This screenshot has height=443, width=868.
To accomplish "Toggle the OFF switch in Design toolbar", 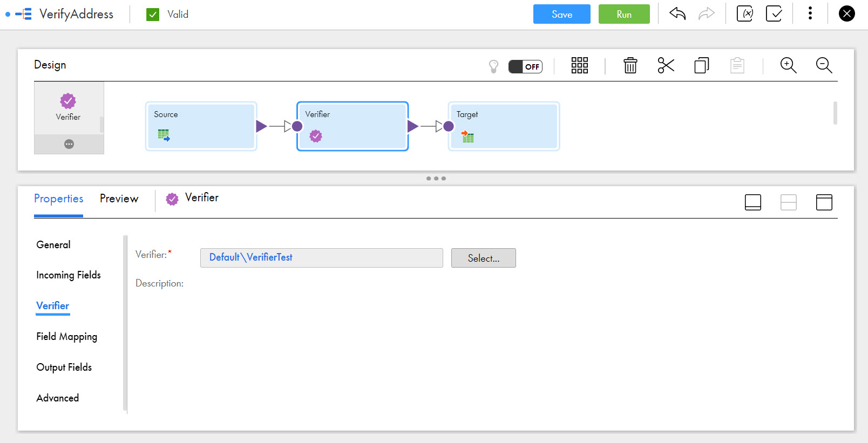I will tap(525, 66).
